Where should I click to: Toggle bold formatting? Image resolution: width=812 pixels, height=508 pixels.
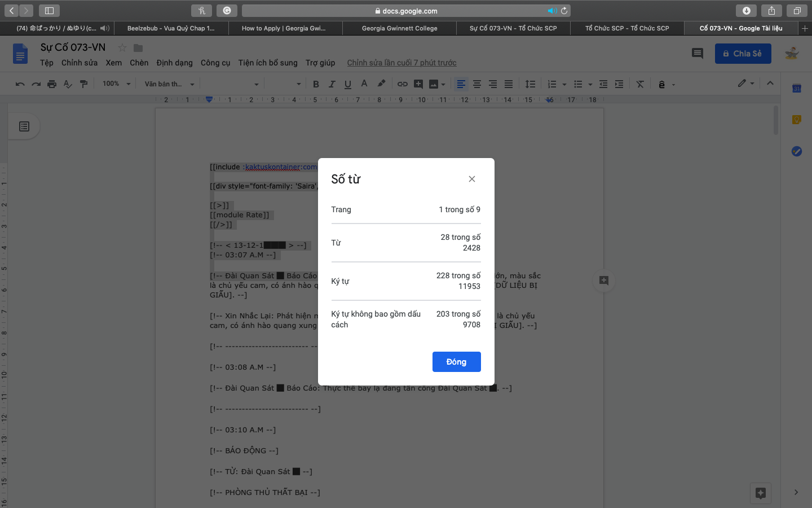(x=316, y=84)
